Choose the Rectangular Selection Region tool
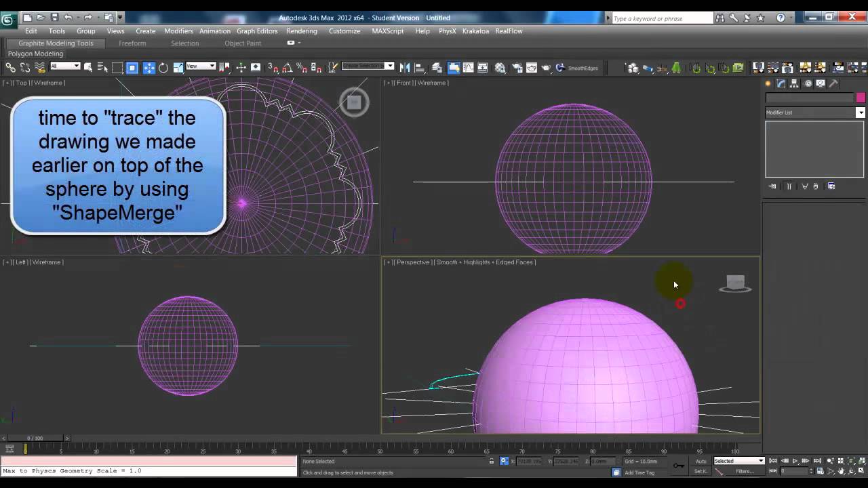Image resolution: width=868 pixels, height=488 pixels. point(117,67)
